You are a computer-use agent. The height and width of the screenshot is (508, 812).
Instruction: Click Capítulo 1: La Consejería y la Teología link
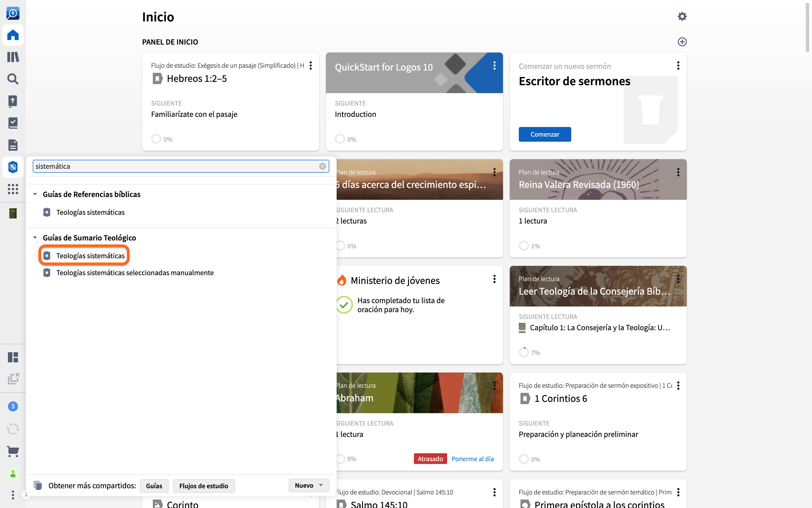(x=600, y=328)
